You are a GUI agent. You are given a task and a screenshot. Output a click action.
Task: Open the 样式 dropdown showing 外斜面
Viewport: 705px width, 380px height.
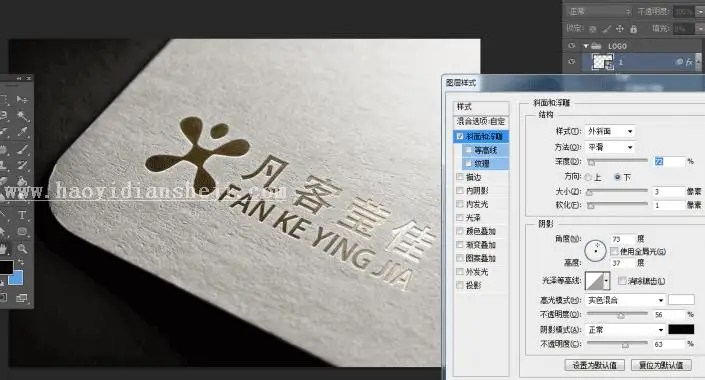point(610,131)
